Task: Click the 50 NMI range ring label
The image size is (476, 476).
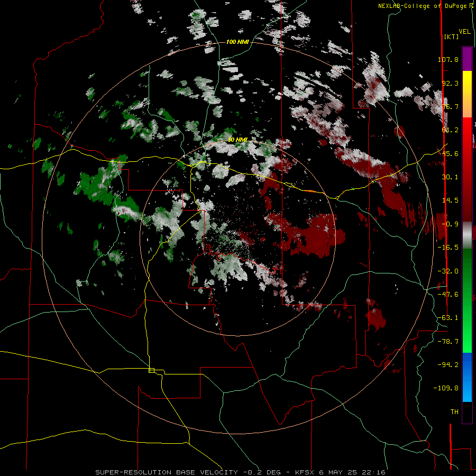Action: point(237,140)
